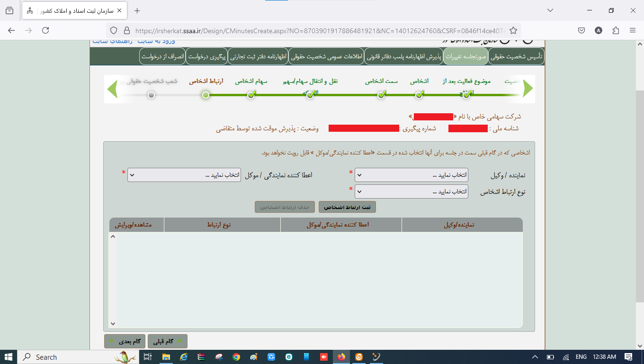Open the notification center icon
The height and width of the screenshot is (364, 644).
pos(628,357)
